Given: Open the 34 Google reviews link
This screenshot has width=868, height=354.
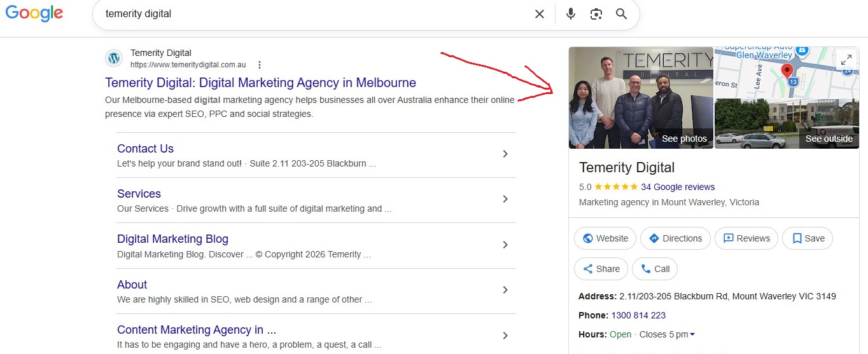Looking at the screenshot, I should (x=678, y=187).
